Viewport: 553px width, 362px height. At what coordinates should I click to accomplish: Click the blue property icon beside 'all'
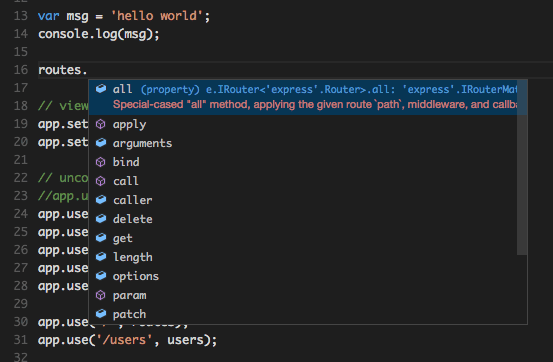pos(101,89)
